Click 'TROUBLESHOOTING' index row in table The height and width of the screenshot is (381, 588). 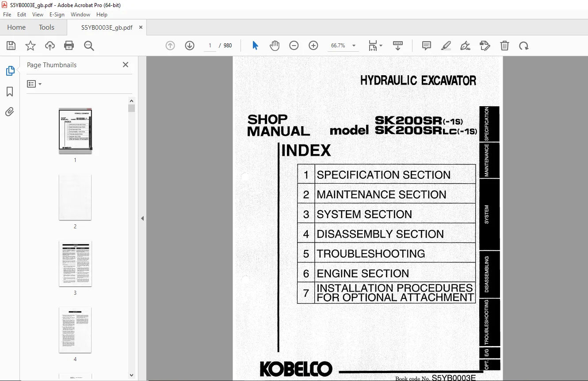tap(386, 254)
